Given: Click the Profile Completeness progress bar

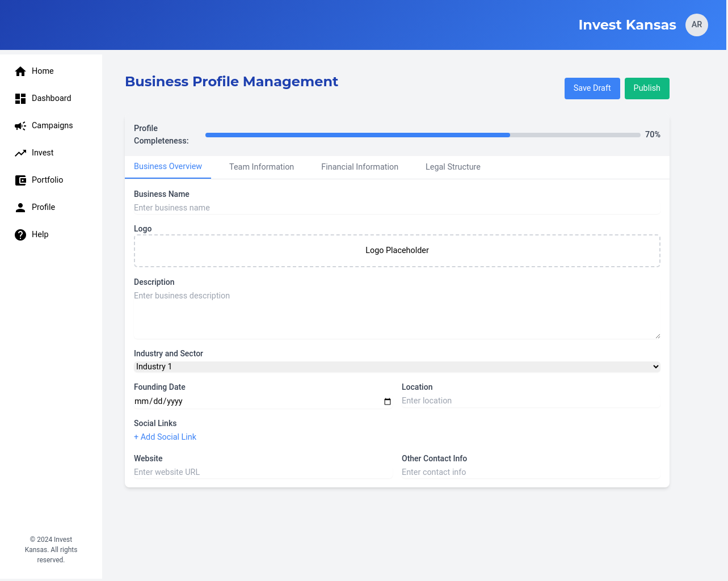Looking at the screenshot, I should click(422, 135).
